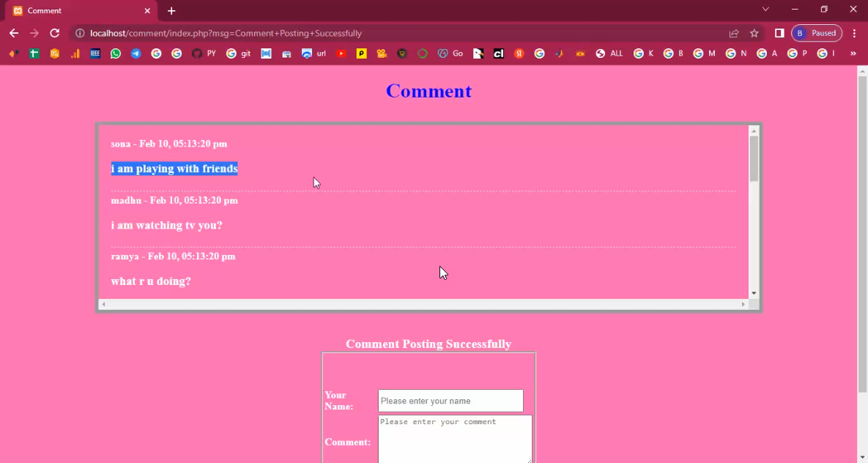Open the ALL bookmarks folder
Viewport: 868px width, 463px height.
click(609, 53)
